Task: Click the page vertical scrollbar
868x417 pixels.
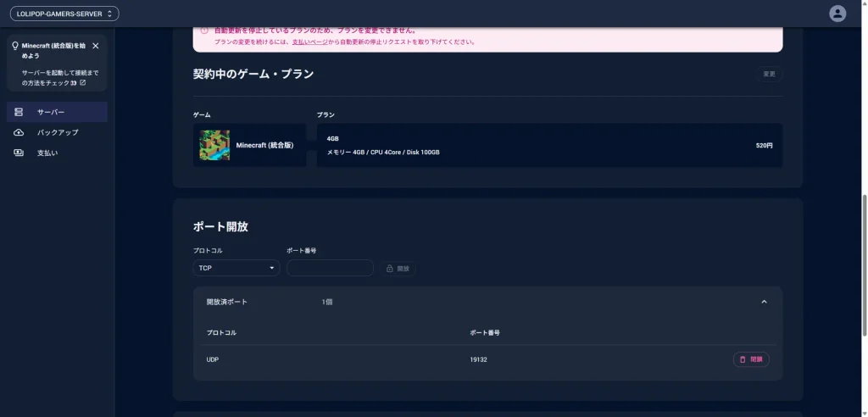Action: tap(864, 264)
